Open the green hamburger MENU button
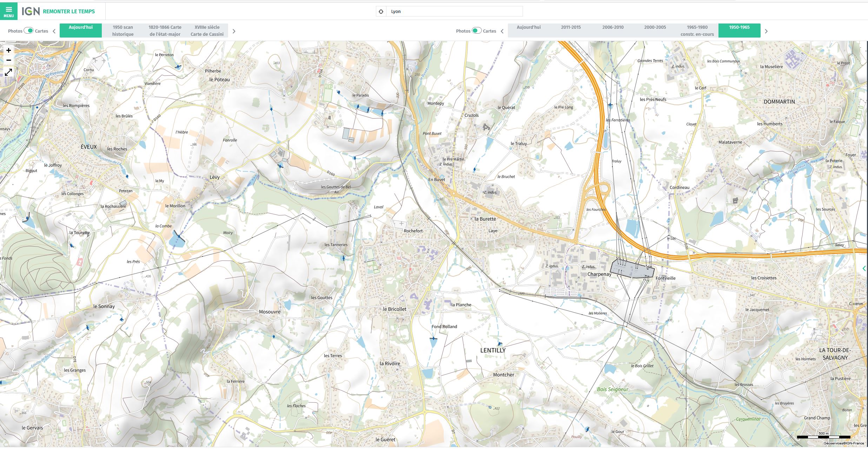The image size is (868, 449). point(8,11)
